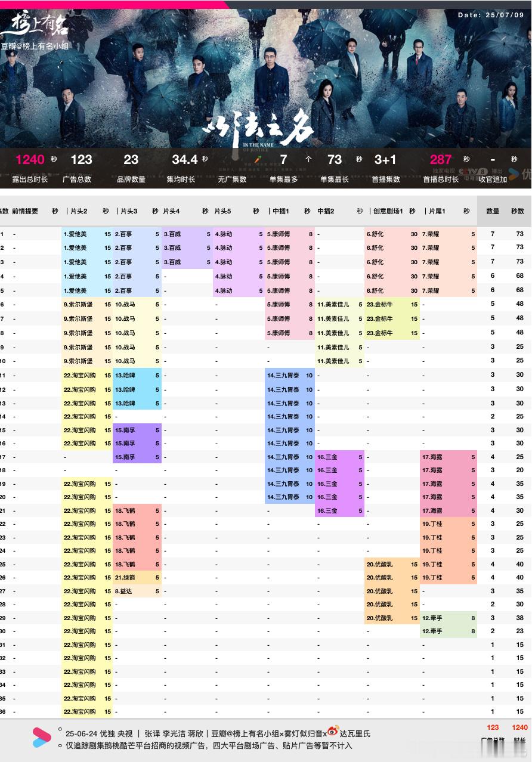Click the 7.荣耀 cell in episode 1 row
The image size is (532, 762).
pos(449,234)
